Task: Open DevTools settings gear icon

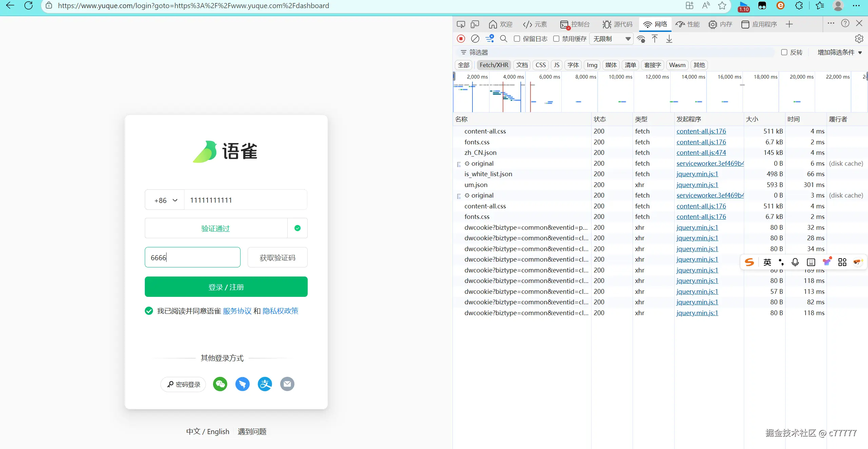Action: pyautogui.click(x=859, y=39)
